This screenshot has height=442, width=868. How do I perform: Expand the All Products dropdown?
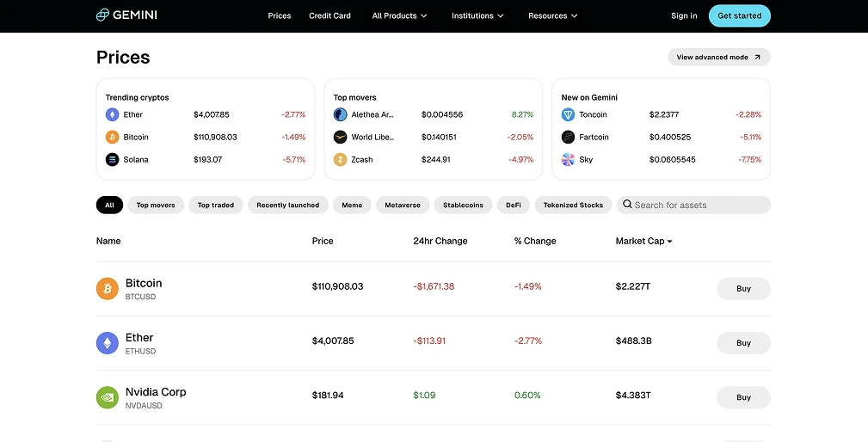[x=400, y=15]
